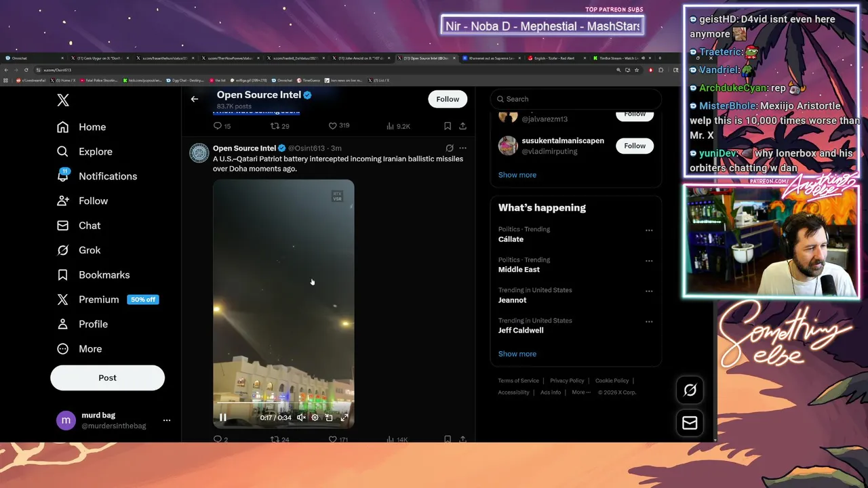This screenshot has width=868, height=488.
Task: View analytics showing 14K views
Action: pyautogui.click(x=397, y=440)
